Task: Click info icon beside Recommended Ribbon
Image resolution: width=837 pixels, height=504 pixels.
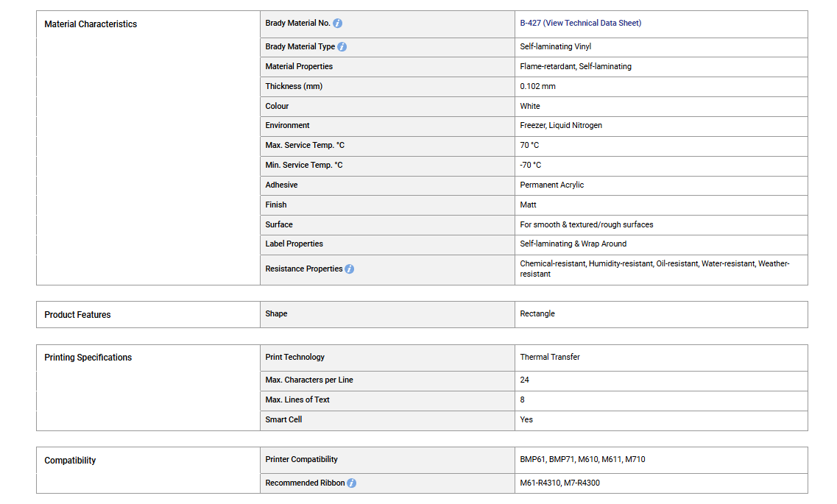Action: click(351, 483)
